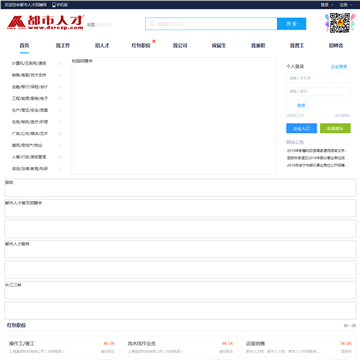Open the 红包职位 nav tab
The image size is (360, 360).
141,46
